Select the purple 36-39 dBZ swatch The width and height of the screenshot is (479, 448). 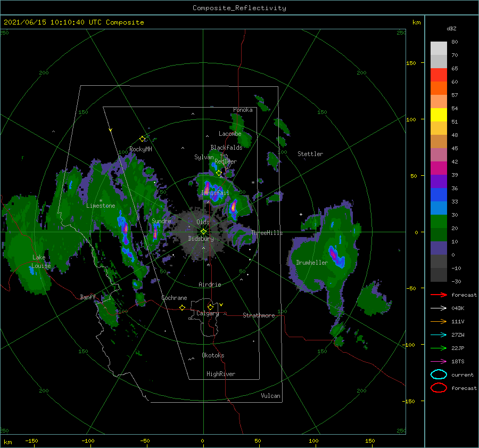pyautogui.click(x=439, y=181)
